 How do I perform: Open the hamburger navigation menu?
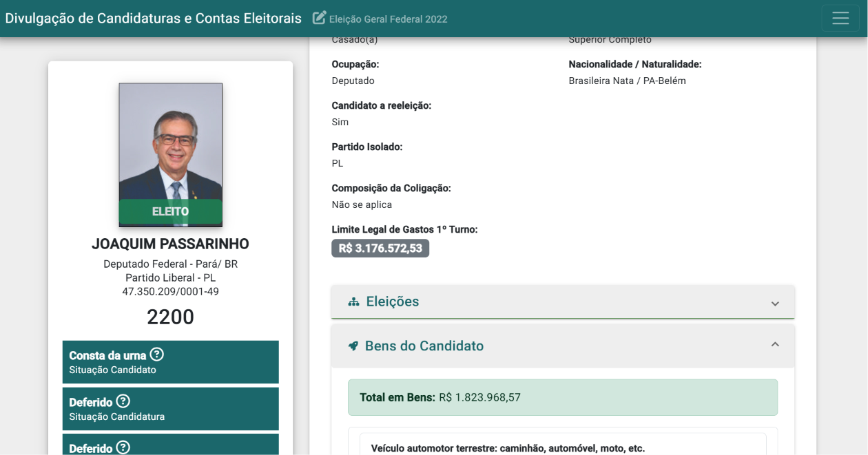pyautogui.click(x=840, y=19)
